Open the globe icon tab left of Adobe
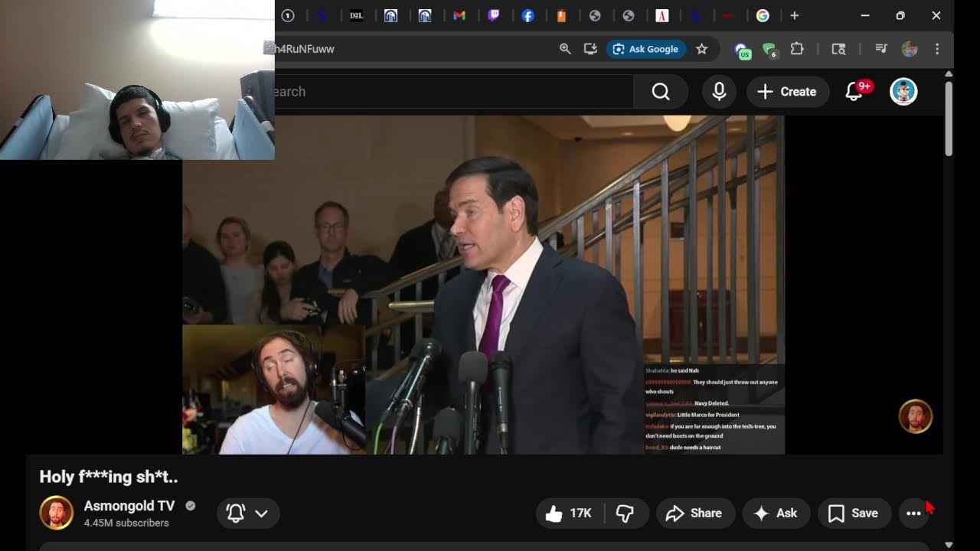Image resolution: width=980 pixels, height=551 pixels. (x=629, y=15)
